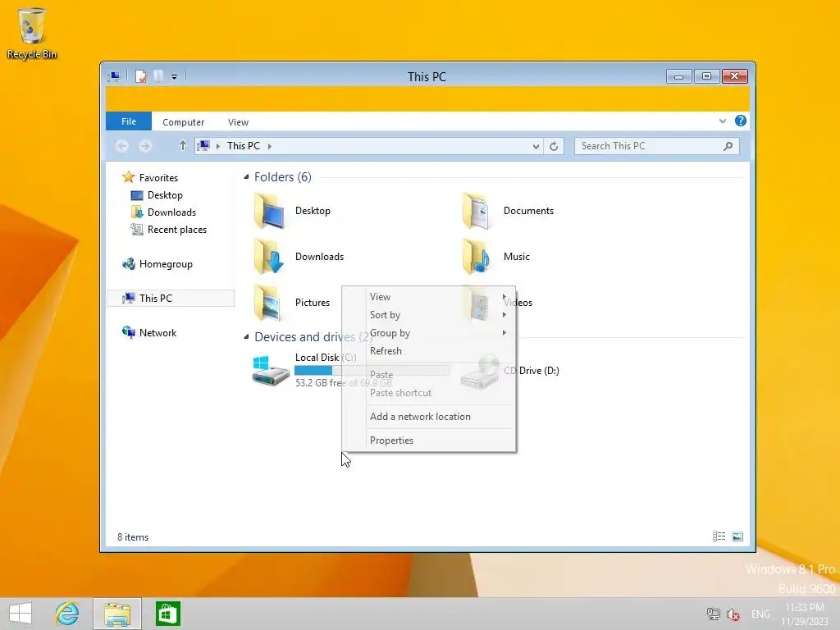Open Help via the question mark icon

(x=741, y=121)
